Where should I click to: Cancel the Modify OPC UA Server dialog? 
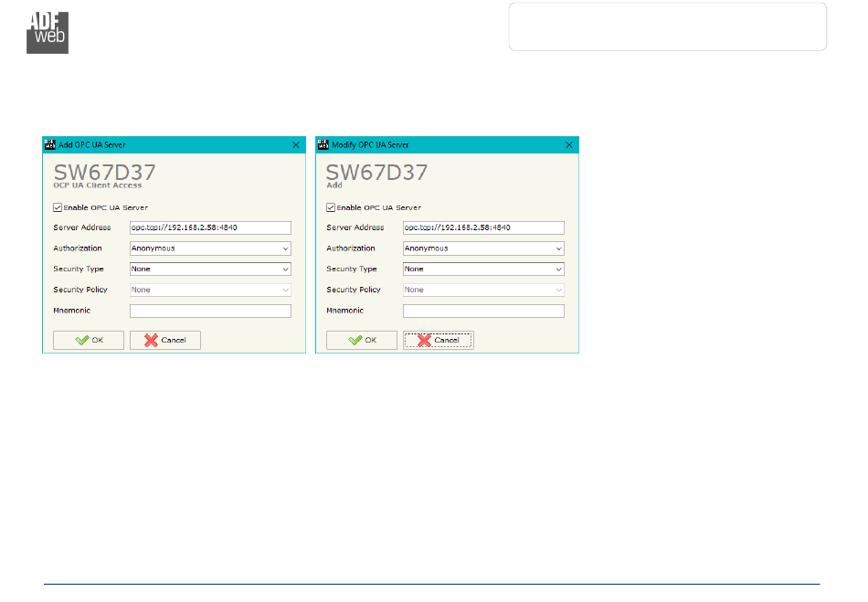(439, 341)
